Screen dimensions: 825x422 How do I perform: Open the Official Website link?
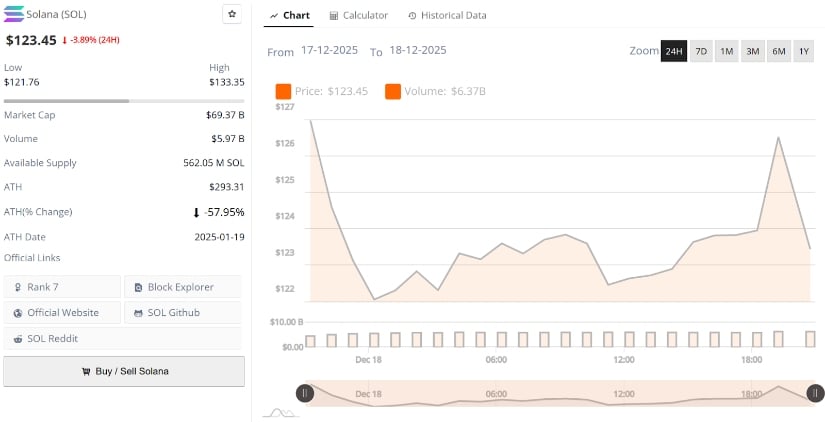click(x=62, y=313)
